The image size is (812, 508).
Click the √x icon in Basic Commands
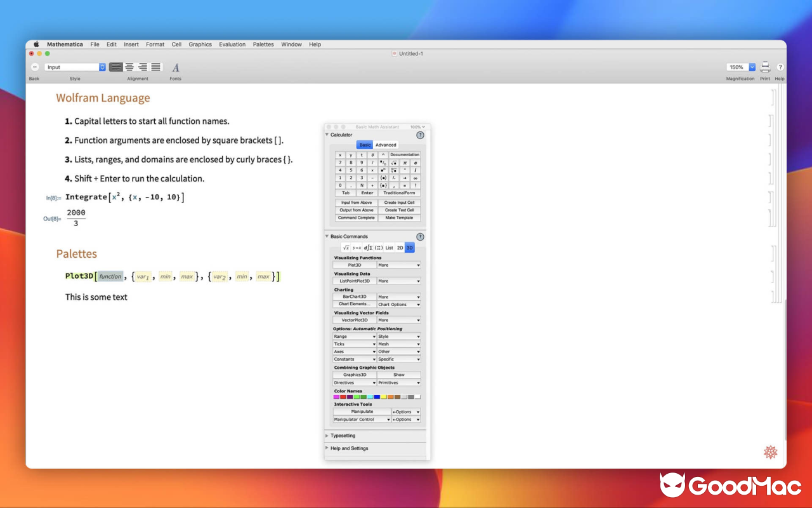point(346,248)
